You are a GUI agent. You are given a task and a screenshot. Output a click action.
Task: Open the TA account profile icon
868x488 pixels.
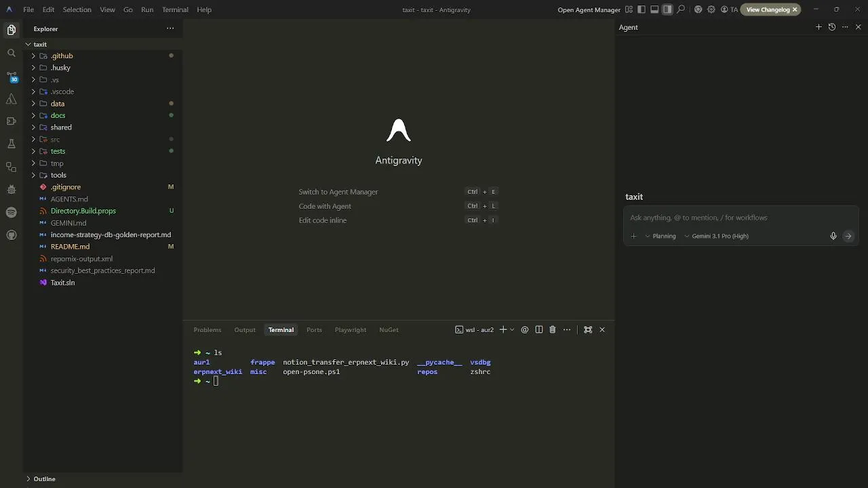pos(729,9)
